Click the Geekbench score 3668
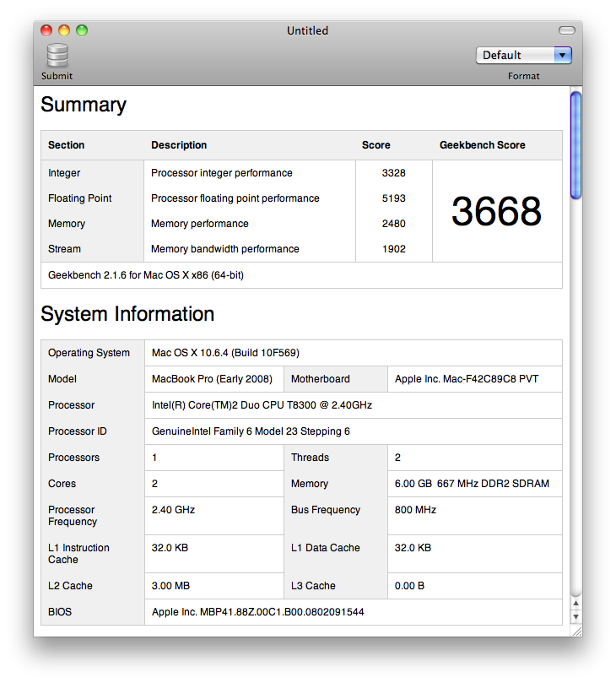 (x=497, y=211)
